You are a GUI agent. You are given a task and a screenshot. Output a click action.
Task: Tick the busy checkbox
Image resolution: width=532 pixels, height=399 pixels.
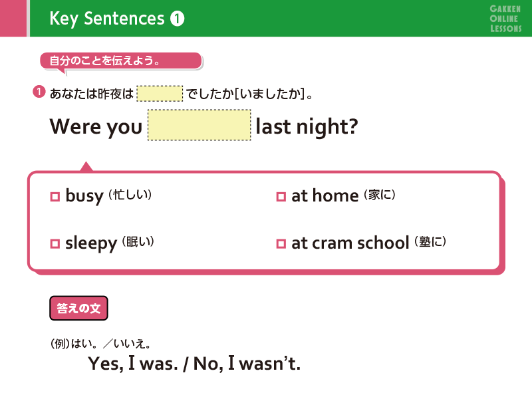[x=55, y=197]
